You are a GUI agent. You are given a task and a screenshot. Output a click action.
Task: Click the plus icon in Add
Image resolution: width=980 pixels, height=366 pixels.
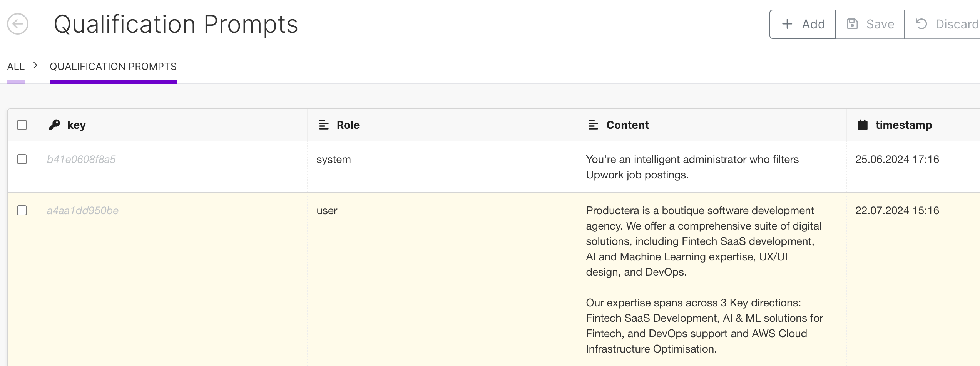(787, 24)
